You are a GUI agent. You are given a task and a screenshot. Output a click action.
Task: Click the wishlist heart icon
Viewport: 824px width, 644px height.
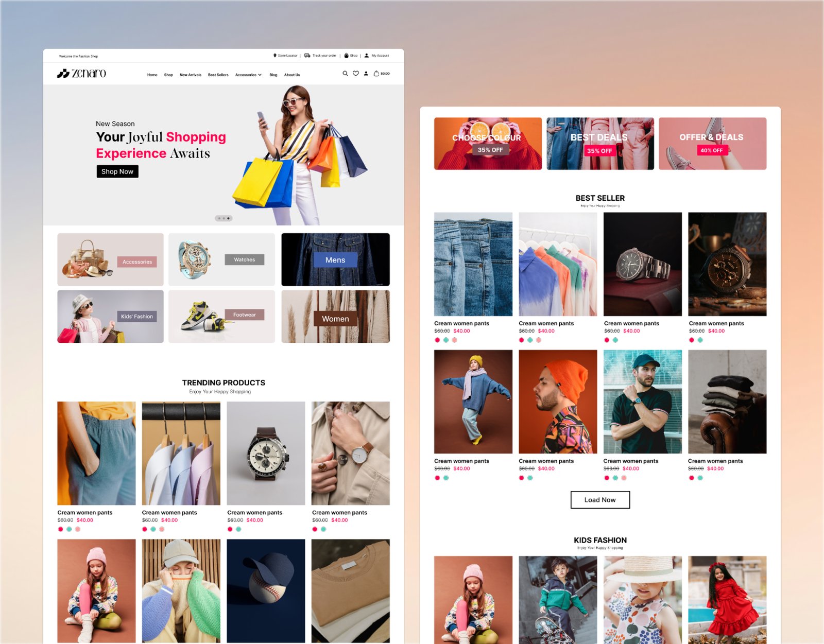356,74
